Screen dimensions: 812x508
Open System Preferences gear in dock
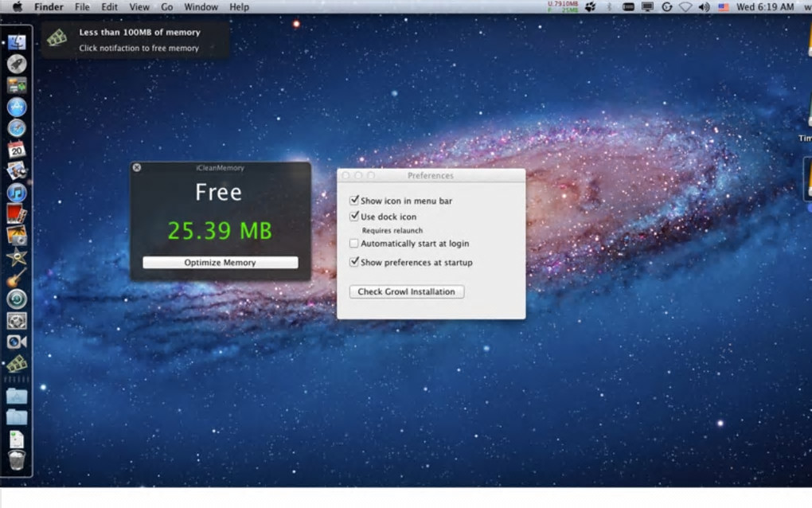[x=17, y=321]
